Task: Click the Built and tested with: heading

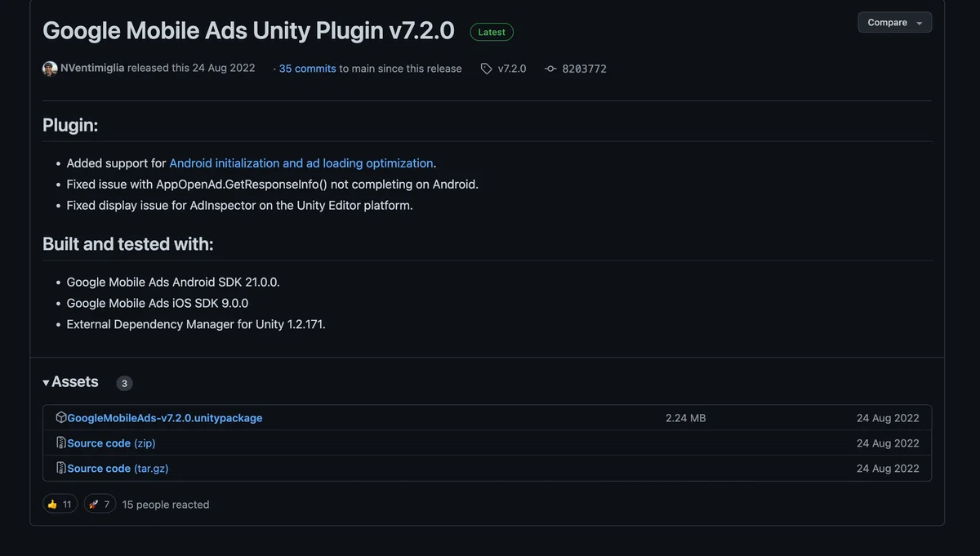Action: click(128, 244)
